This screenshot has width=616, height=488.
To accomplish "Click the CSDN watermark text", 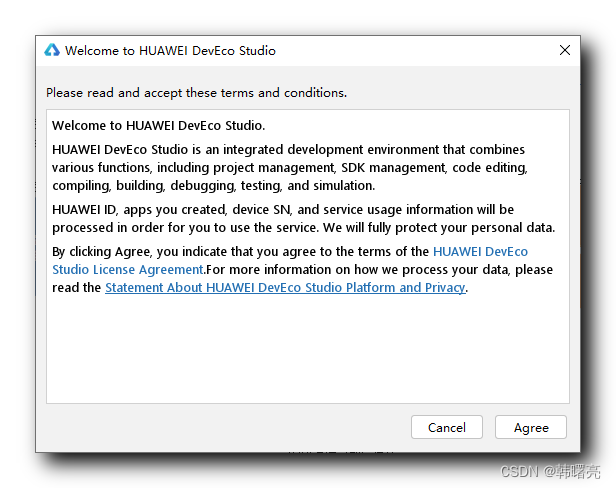I will [548, 470].
